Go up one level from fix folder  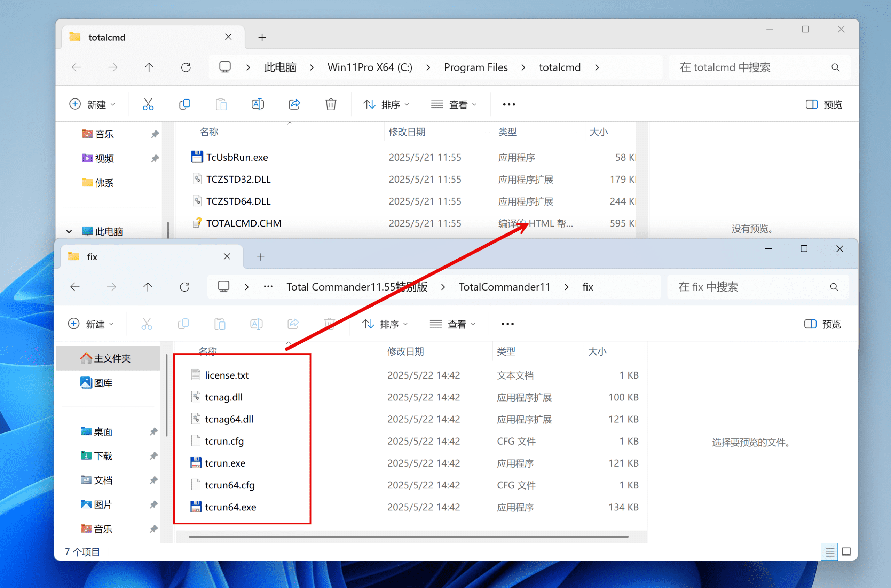coord(148,287)
